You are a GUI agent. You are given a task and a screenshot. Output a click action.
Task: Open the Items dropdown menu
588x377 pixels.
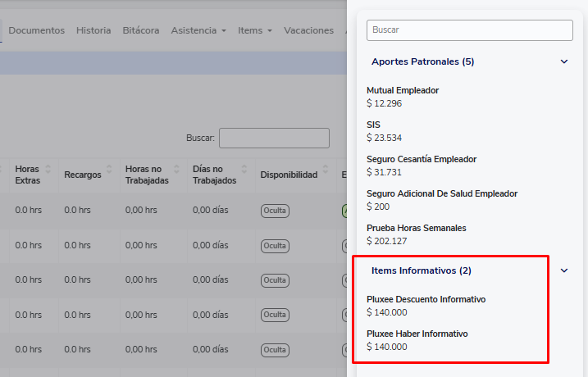(255, 30)
